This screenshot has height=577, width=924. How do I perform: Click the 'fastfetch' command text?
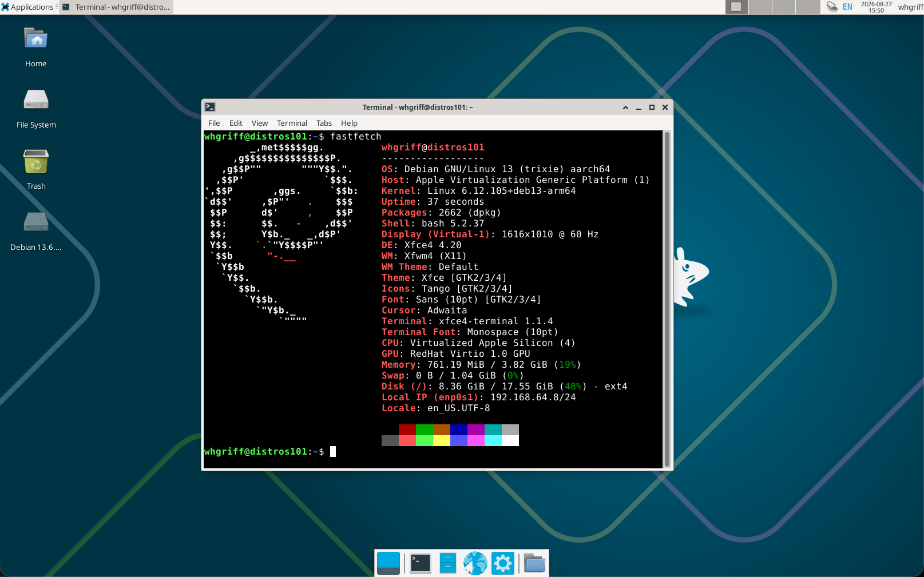click(356, 136)
